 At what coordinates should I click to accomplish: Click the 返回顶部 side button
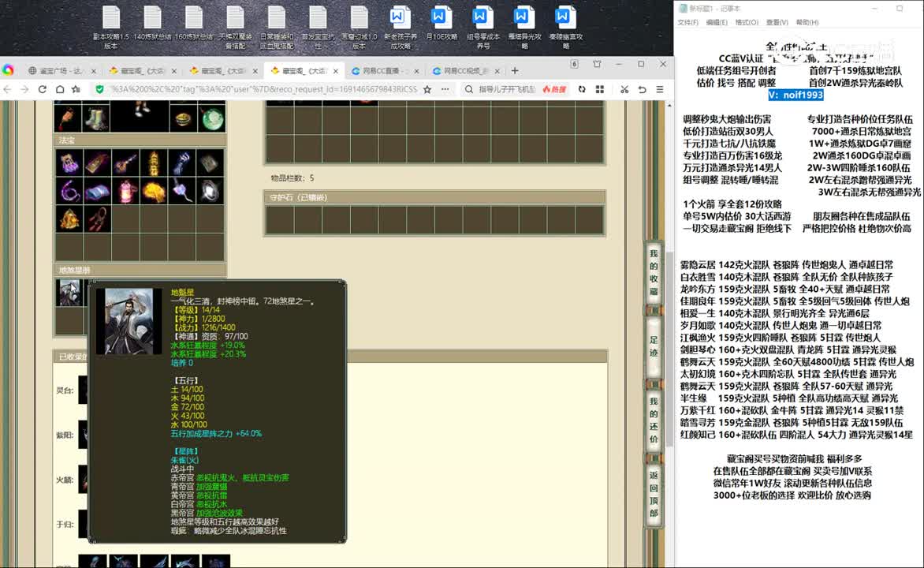click(654, 494)
